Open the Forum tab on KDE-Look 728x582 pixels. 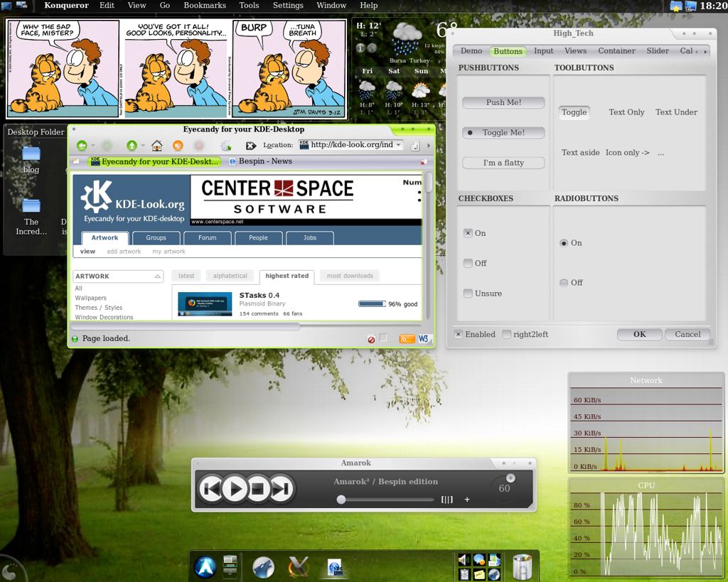207,237
